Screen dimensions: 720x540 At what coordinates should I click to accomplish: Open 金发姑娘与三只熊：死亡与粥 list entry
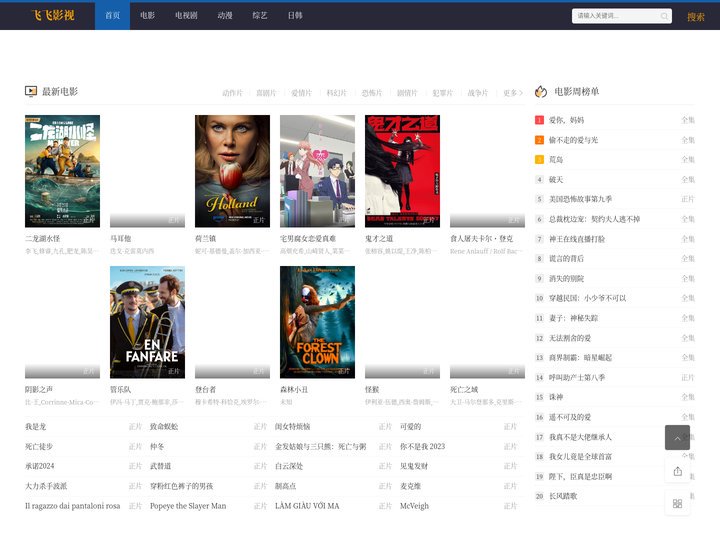click(x=321, y=446)
